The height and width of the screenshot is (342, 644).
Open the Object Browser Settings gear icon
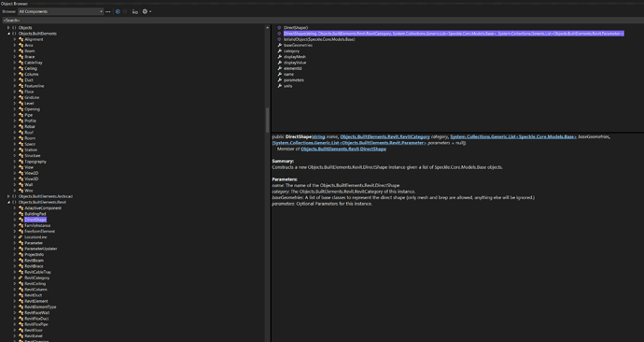coord(145,11)
